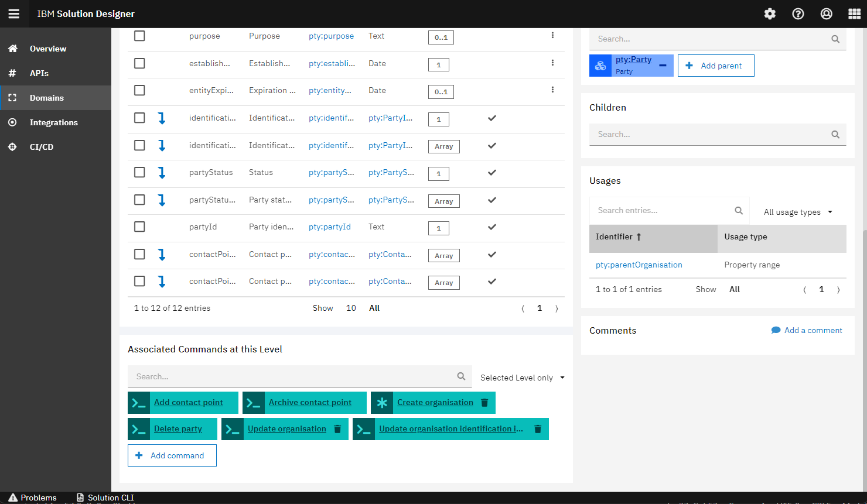Open the pty:parentOrganisation usage link
The height and width of the screenshot is (504, 867).
point(639,265)
